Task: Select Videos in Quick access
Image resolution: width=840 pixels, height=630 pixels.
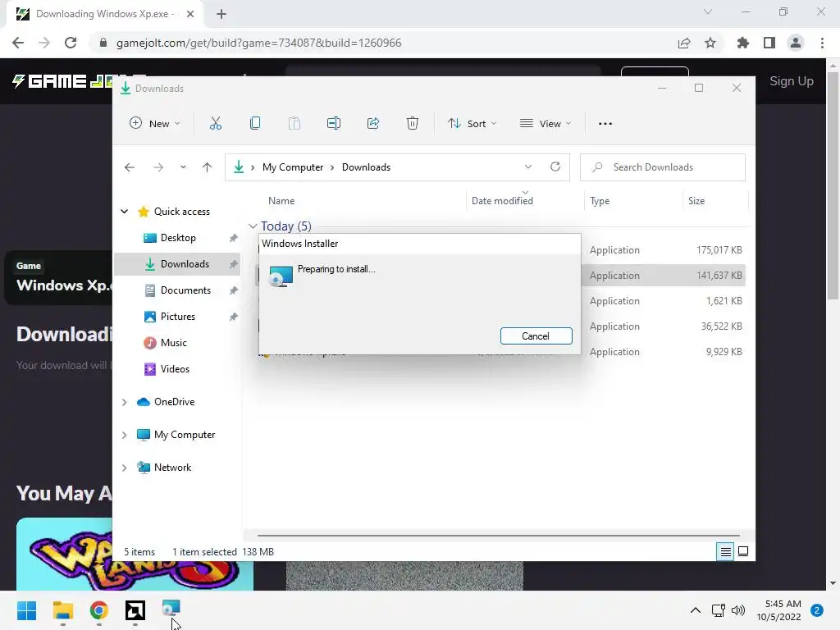Action: 178,369
